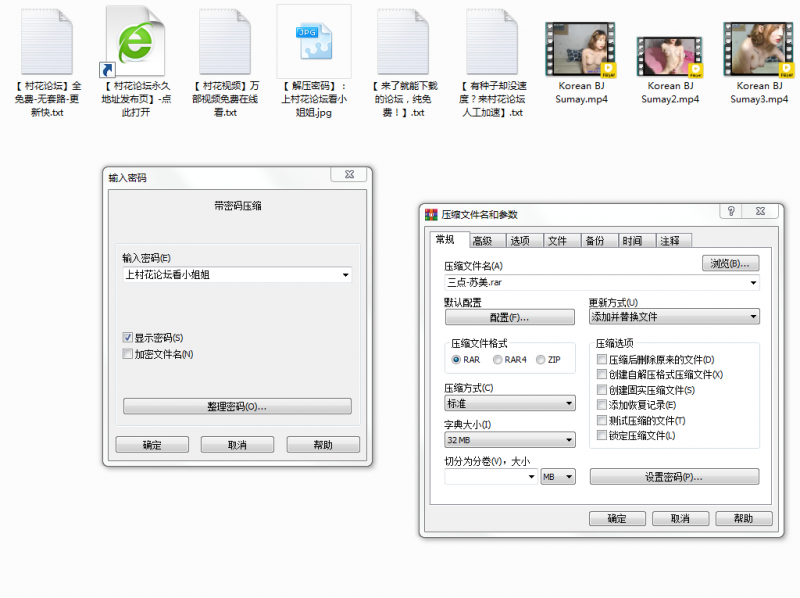This screenshot has width=800, height=598.
Task: Enable the 加密文件名 encrypt filenames checkbox
Action: [128, 353]
